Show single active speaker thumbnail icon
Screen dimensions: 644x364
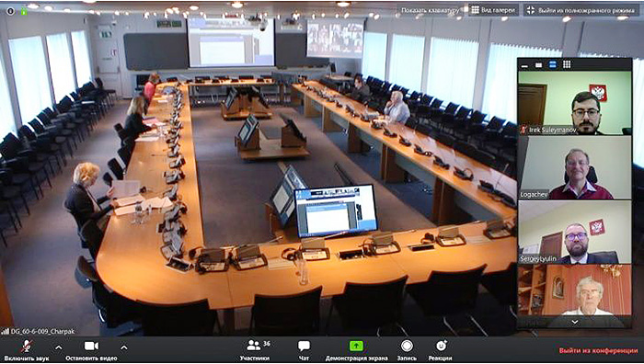pos(538,65)
